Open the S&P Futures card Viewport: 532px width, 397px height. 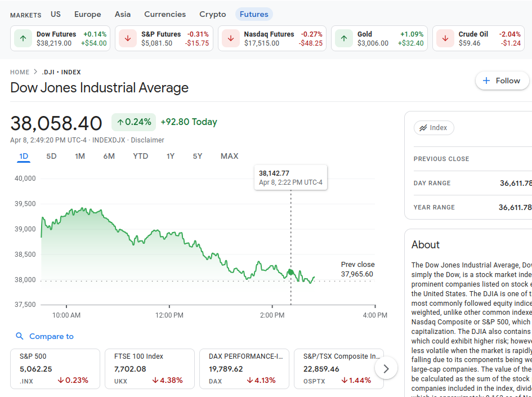[x=164, y=38]
